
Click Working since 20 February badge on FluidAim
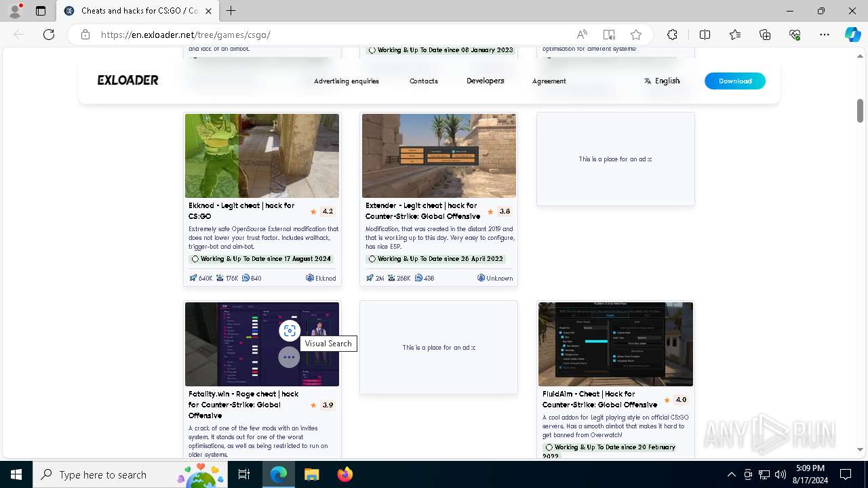[610, 451]
